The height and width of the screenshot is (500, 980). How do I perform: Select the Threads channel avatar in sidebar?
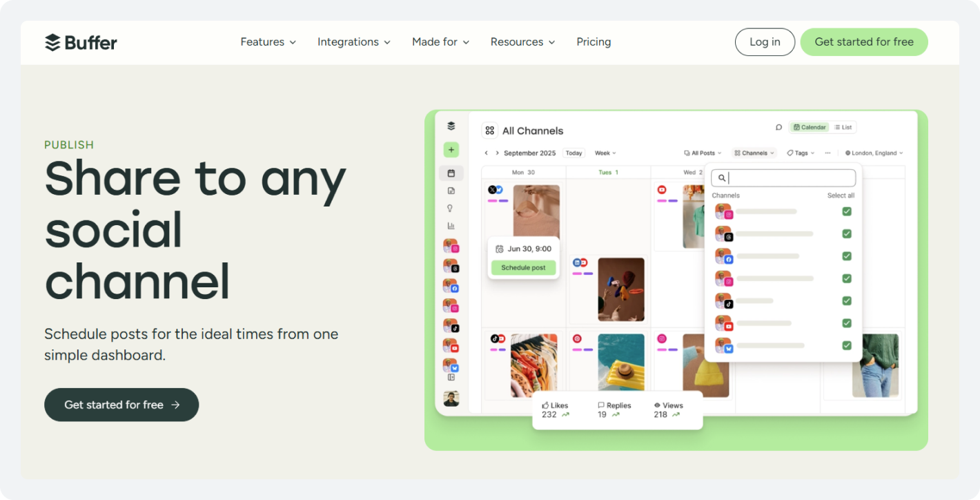[x=451, y=266]
